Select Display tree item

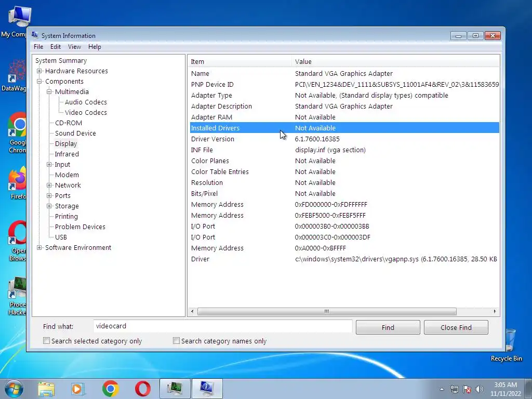66,143
